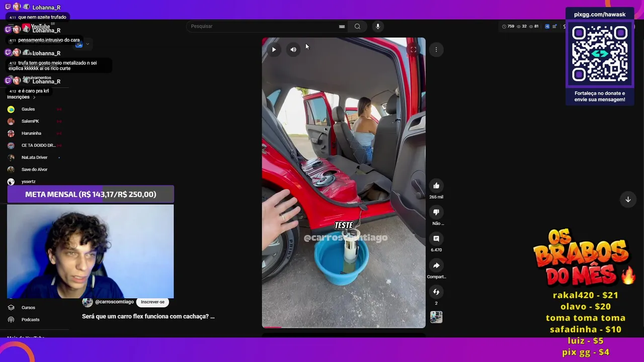
Task: Open SalemPK channel in subscriptions
Action: pos(30,121)
